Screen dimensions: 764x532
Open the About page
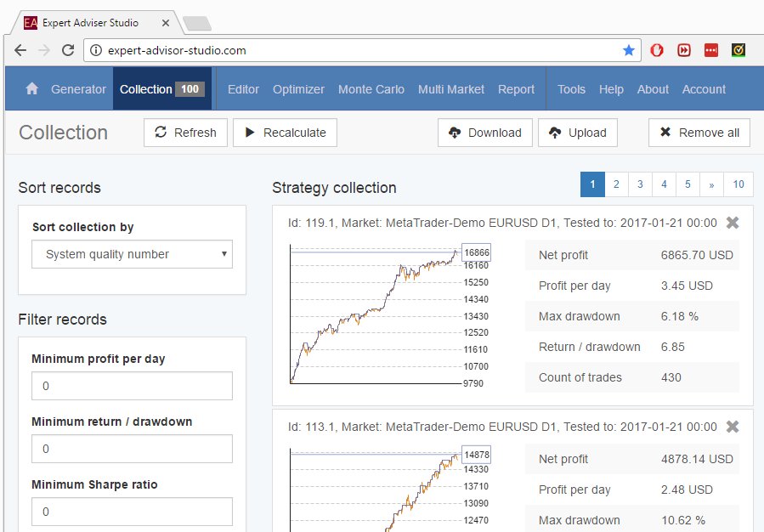coord(653,89)
